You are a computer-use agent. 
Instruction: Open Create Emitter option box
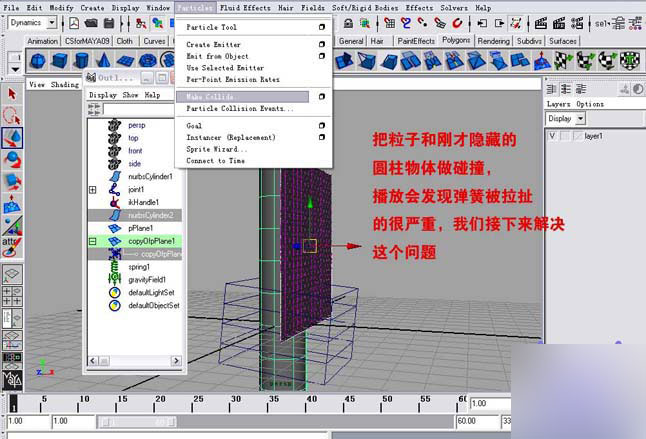(322, 44)
